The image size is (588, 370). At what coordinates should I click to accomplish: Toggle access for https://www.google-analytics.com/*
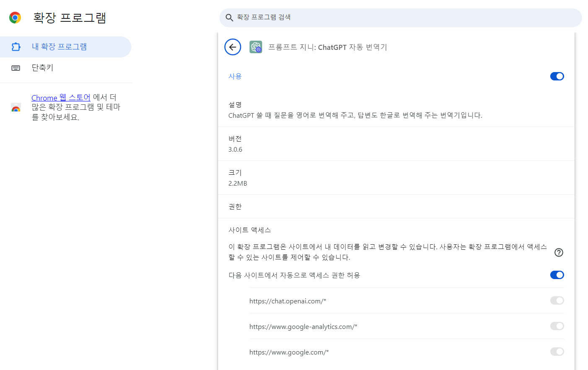(x=557, y=326)
